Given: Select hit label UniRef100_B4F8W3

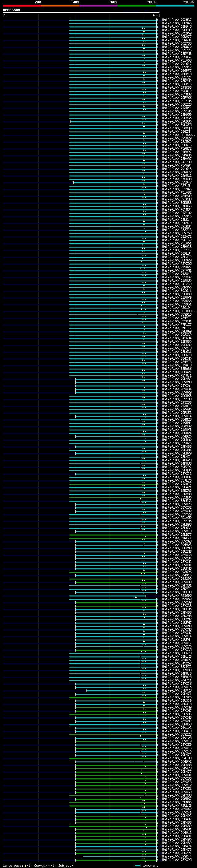Looking at the screenshot, I should pos(177,463).
